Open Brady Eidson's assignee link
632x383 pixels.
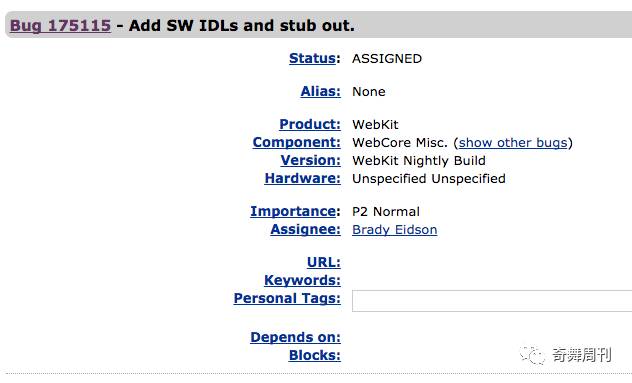pos(395,230)
